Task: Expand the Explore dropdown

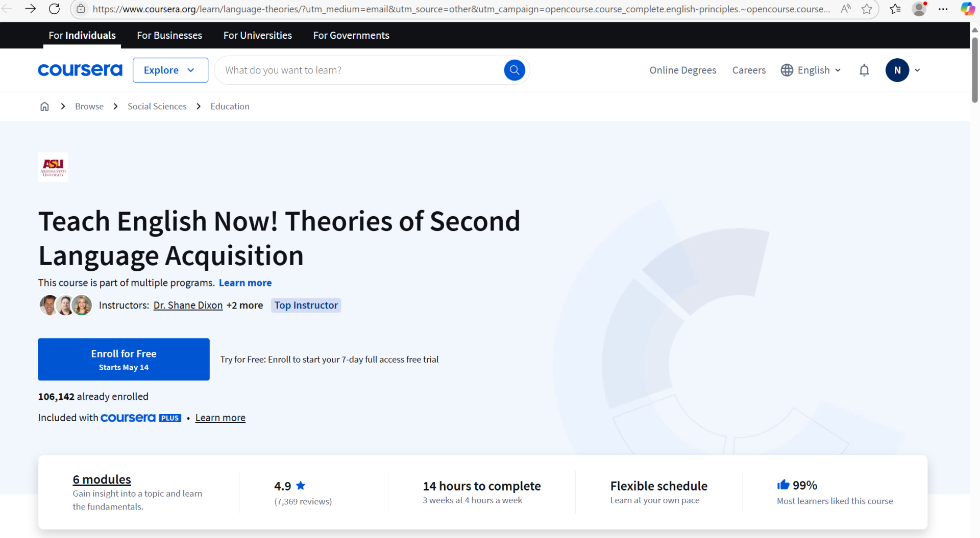Action: (x=170, y=70)
